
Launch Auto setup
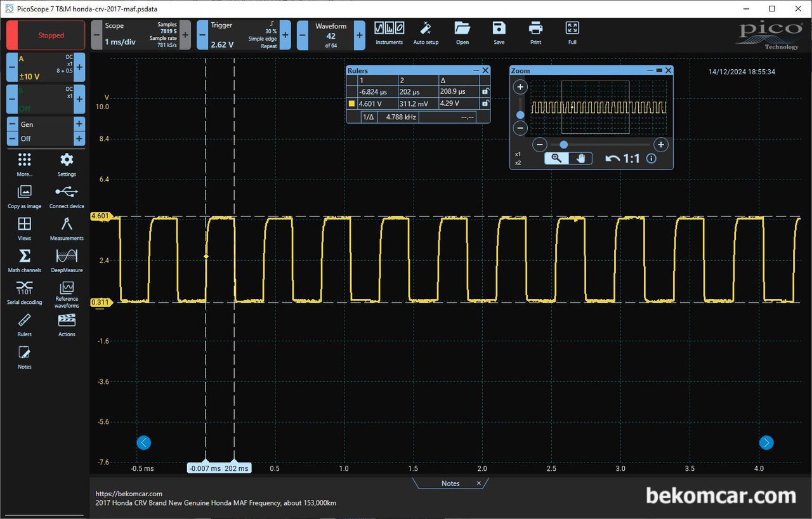click(426, 33)
